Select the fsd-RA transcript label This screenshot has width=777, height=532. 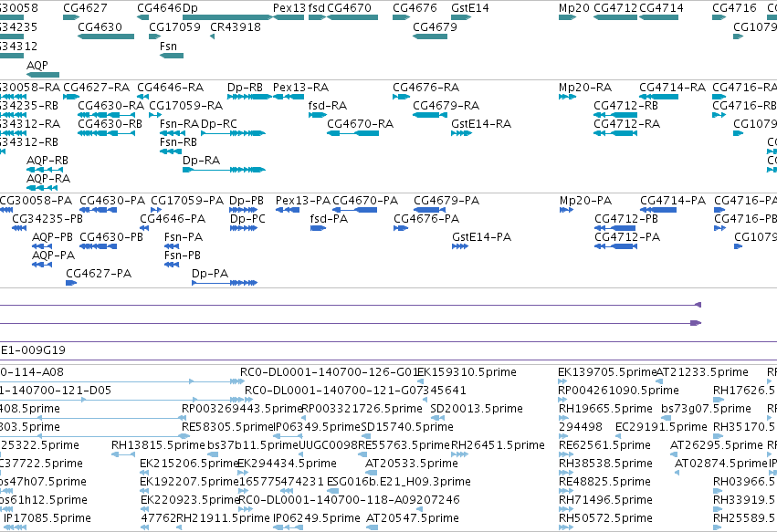tap(328, 106)
